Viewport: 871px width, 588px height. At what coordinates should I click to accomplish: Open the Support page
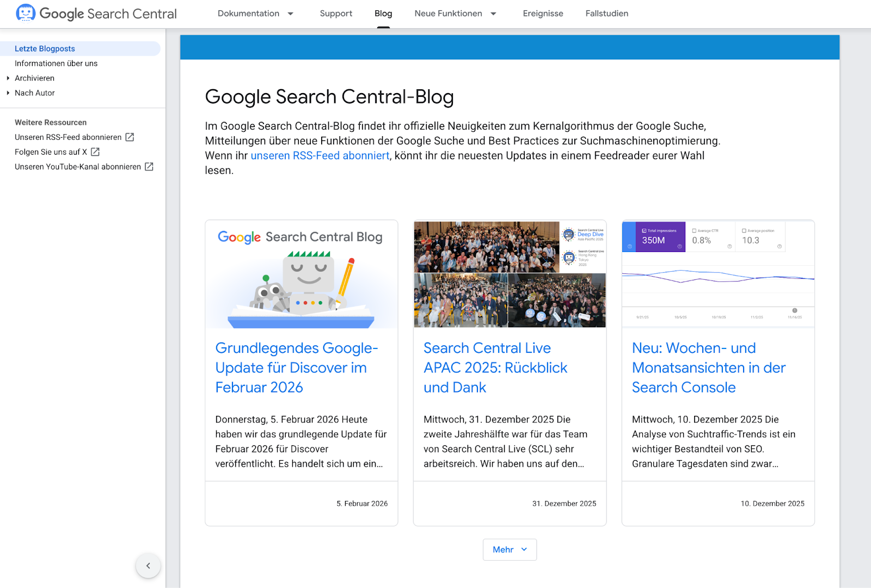click(335, 14)
